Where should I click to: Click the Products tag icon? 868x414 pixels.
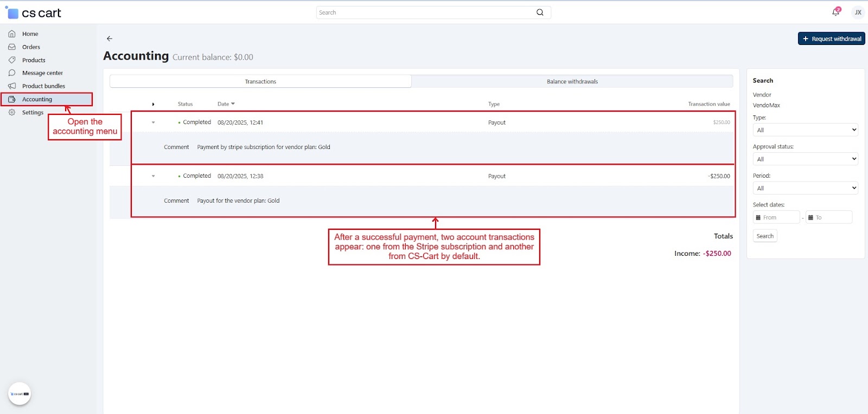(12, 60)
